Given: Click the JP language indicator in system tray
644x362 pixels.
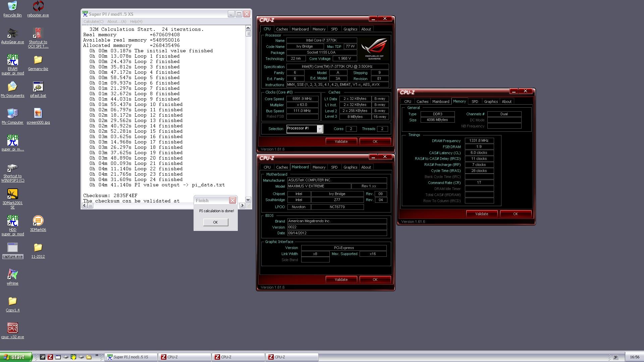Looking at the screenshot, I should (x=615, y=357).
